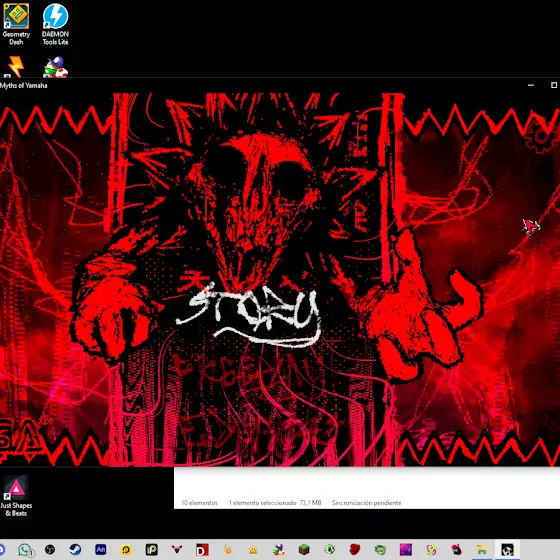Open the yellow star taskbar icon
560x560 pixels.
coord(253,550)
